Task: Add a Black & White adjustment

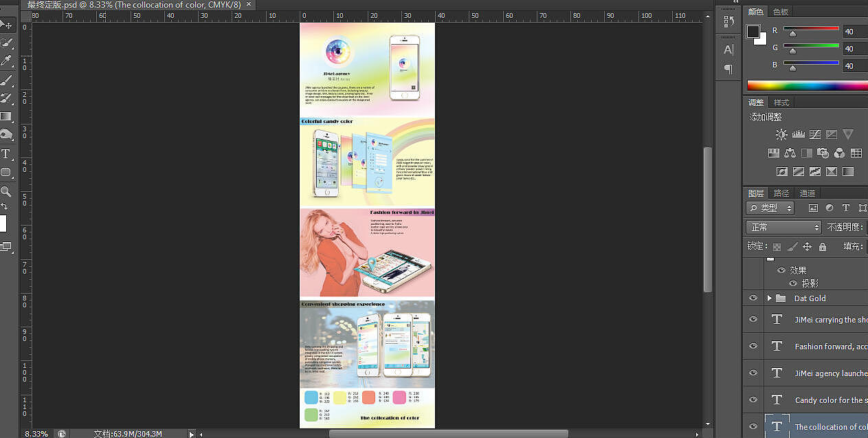Action: (x=806, y=153)
